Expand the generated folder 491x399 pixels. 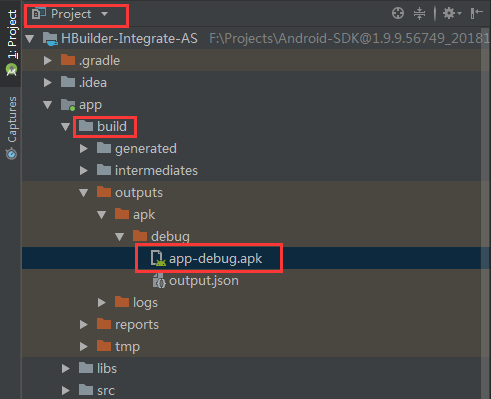point(84,149)
